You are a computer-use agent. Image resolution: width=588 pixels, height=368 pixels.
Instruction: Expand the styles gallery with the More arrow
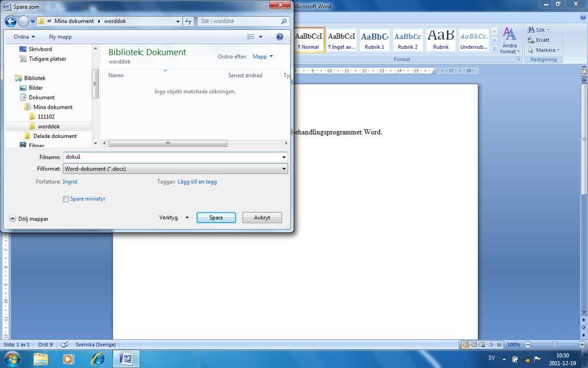[494, 49]
